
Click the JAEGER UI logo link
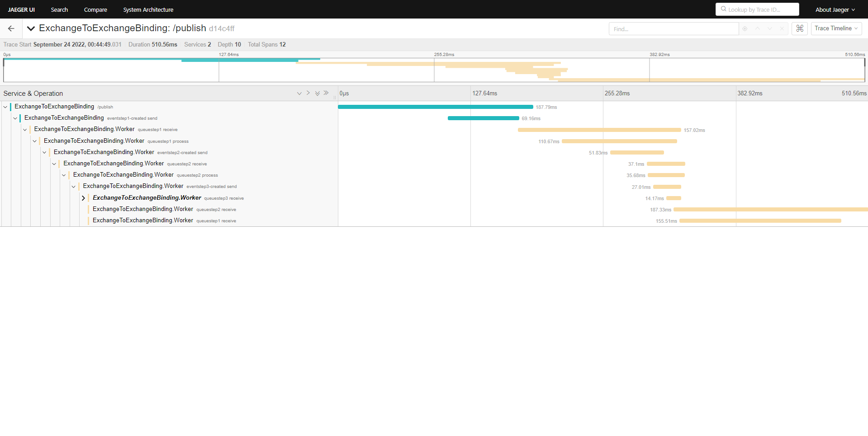tap(21, 9)
